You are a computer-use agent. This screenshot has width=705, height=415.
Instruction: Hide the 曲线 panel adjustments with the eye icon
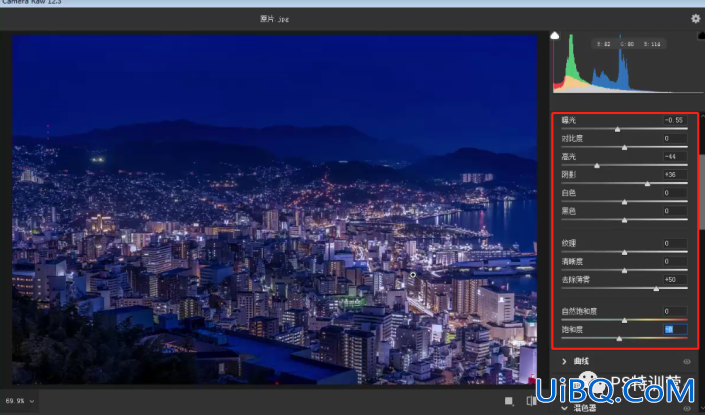[x=687, y=361]
